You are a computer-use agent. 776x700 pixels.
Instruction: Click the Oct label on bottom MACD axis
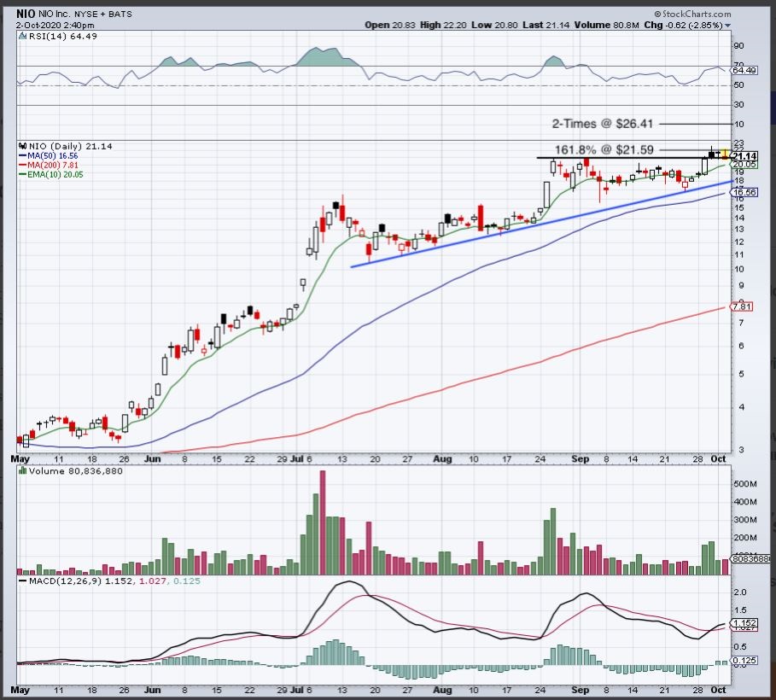coord(718,690)
